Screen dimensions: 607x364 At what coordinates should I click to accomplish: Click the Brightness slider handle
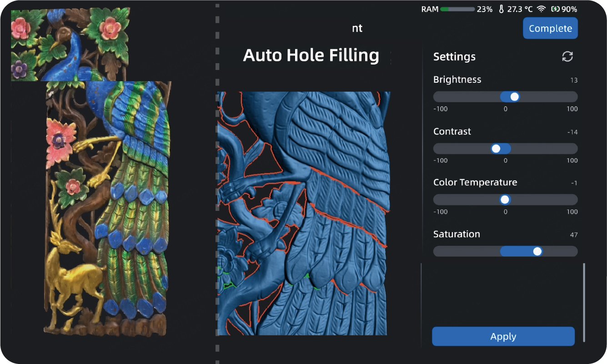pos(514,97)
